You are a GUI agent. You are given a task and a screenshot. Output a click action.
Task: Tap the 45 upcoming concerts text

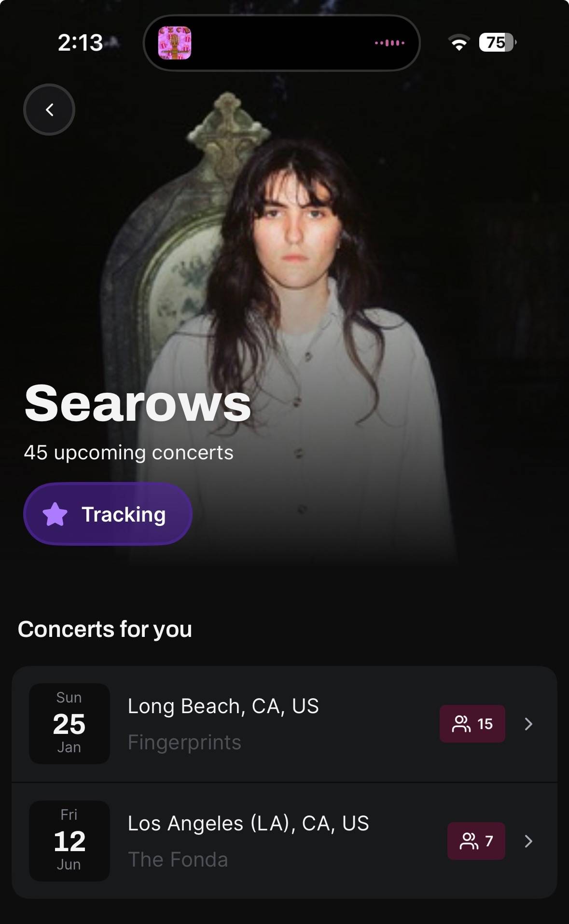[128, 453]
